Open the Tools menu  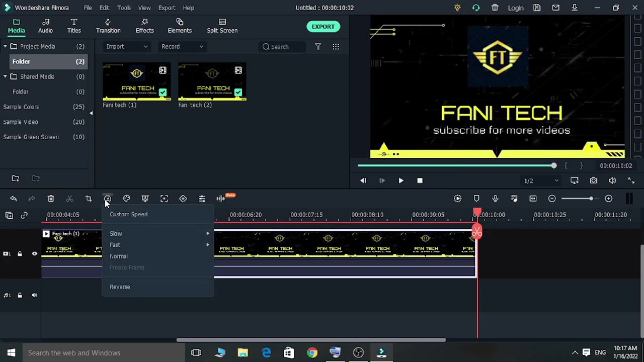tap(124, 8)
